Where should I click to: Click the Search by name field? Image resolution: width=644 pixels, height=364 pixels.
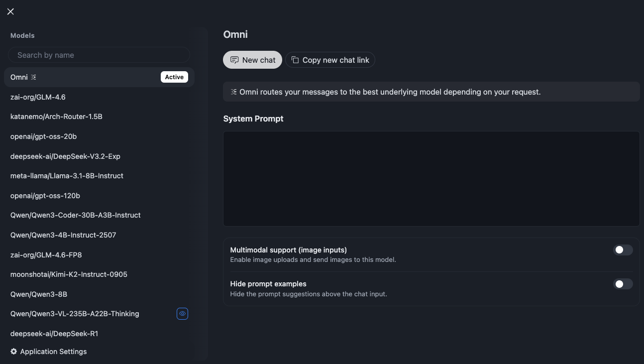click(x=99, y=55)
